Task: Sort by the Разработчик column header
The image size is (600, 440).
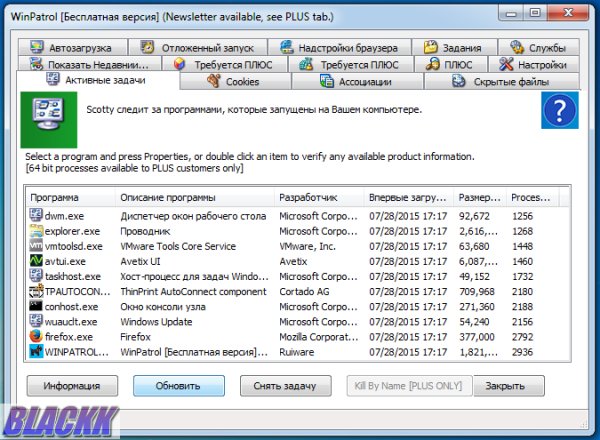Action: tap(319, 197)
